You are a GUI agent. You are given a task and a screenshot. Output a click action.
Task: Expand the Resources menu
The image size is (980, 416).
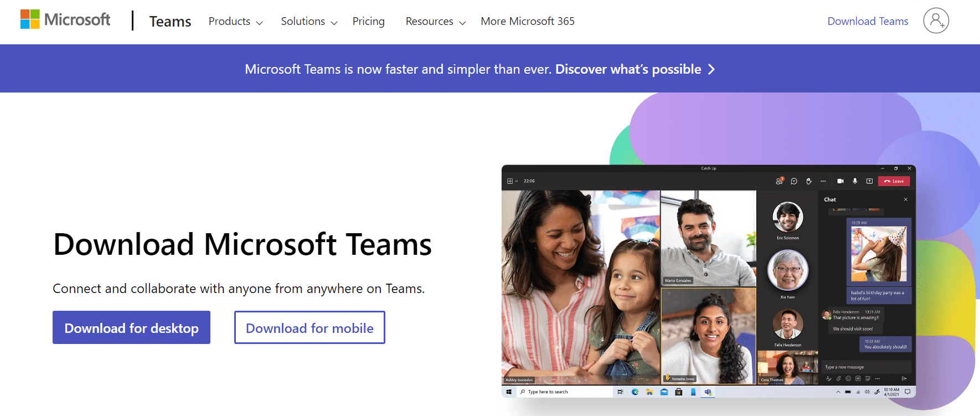[x=436, y=21]
